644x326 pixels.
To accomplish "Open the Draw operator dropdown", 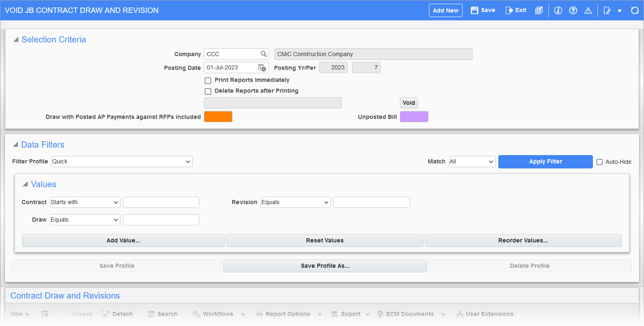I will coord(85,220).
